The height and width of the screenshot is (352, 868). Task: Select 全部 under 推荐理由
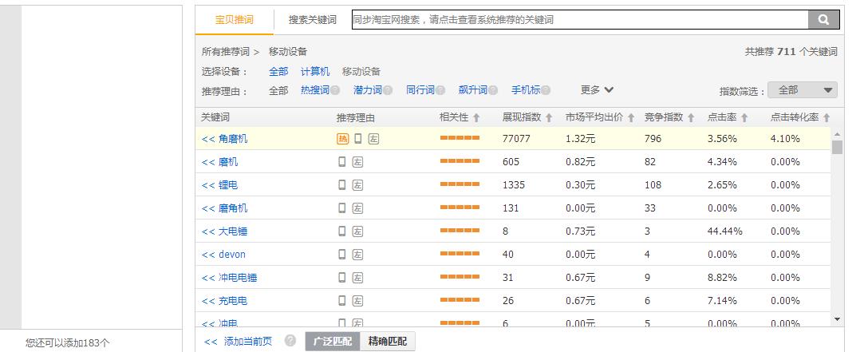[x=278, y=90]
